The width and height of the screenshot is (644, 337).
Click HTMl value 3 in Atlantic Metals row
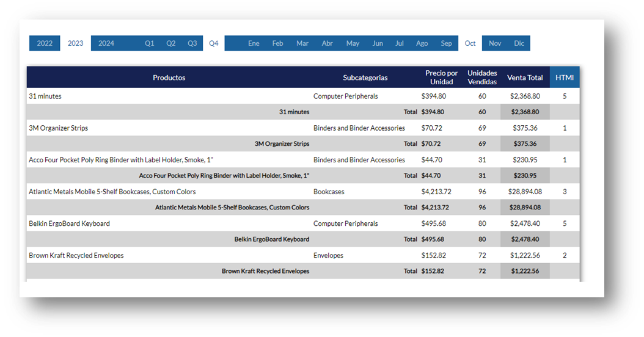[565, 192]
